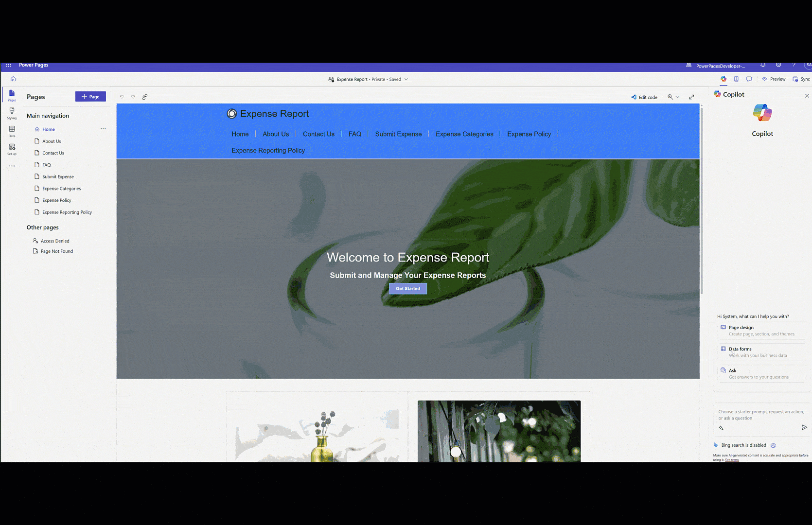Open the app launcher waffle icon

[x=8, y=65]
